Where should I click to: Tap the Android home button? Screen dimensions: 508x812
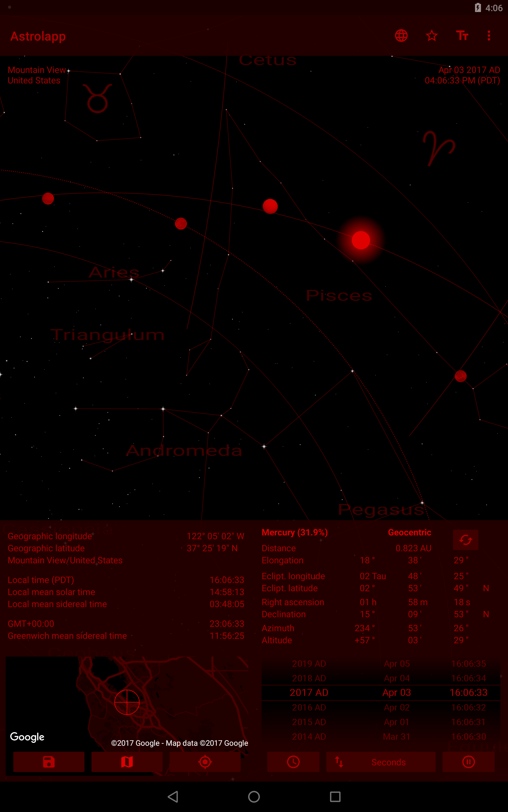pos(254,796)
